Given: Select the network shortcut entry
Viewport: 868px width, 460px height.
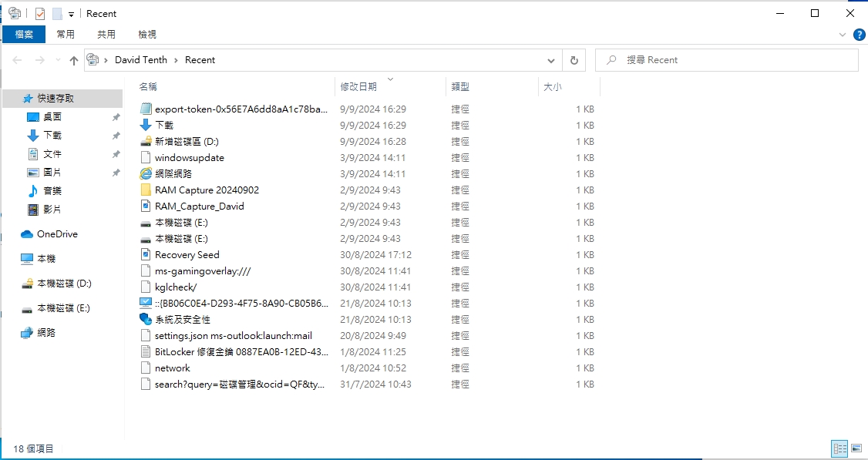Looking at the screenshot, I should [x=172, y=368].
